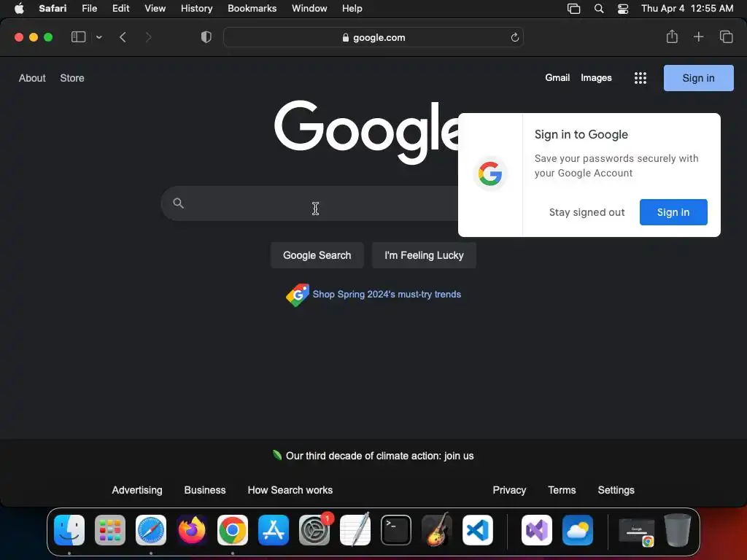Click the date and time clock
Viewport: 747px width, 560px height.
coord(687,9)
